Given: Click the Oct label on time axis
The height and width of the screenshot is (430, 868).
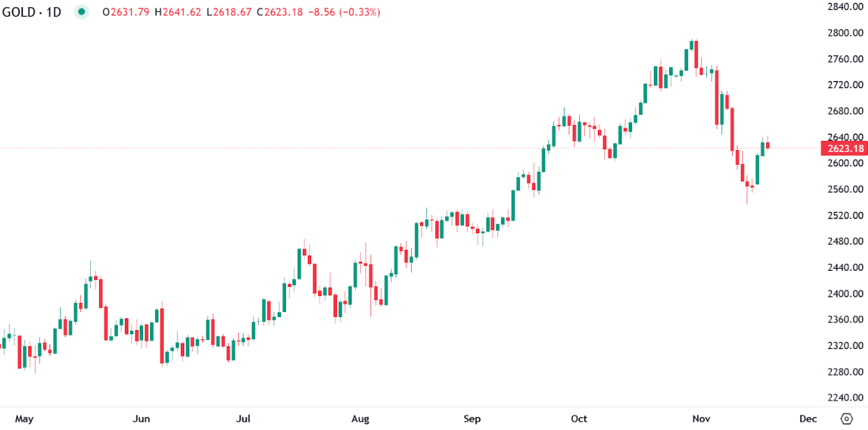Looking at the screenshot, I should click(x=579, y=419).
